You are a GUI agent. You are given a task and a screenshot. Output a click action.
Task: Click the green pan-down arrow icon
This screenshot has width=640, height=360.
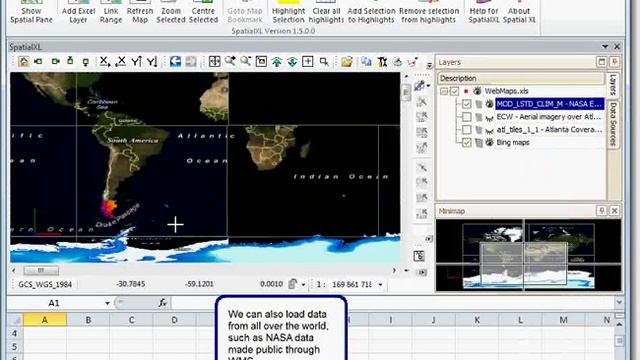(x=85, y=62)
